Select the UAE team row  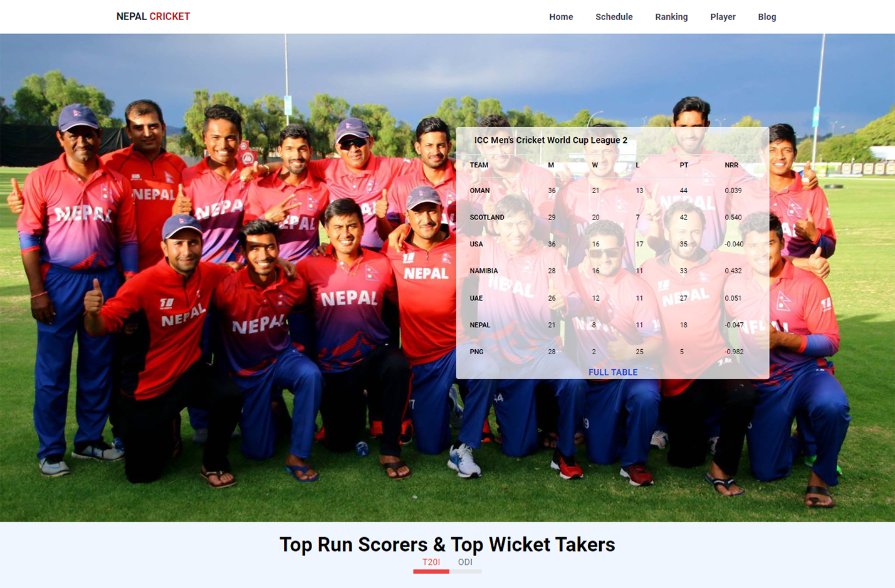[x=612, y=298]
